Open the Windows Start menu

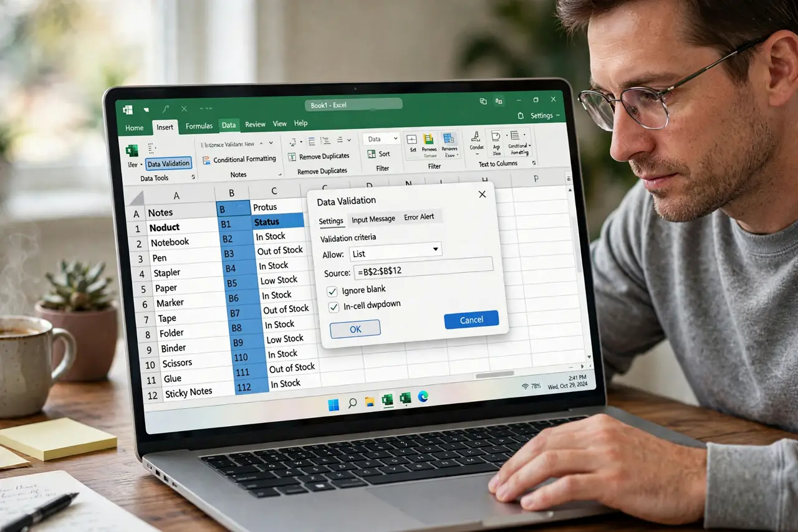(334, 404)
